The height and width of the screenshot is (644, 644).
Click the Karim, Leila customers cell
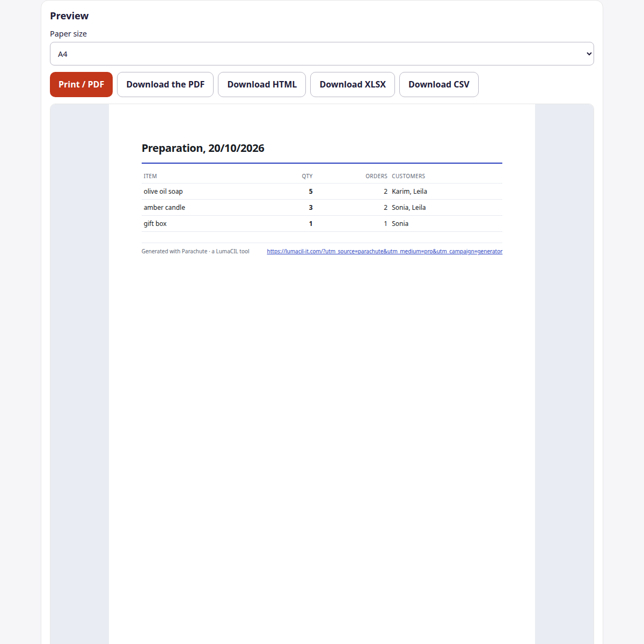coord(409,192)
